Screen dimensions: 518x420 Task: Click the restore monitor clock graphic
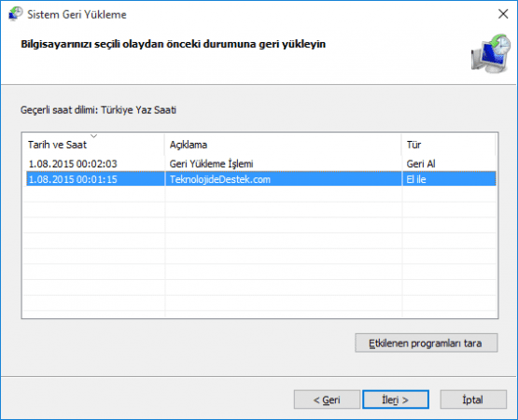click(x=491, y=53)
